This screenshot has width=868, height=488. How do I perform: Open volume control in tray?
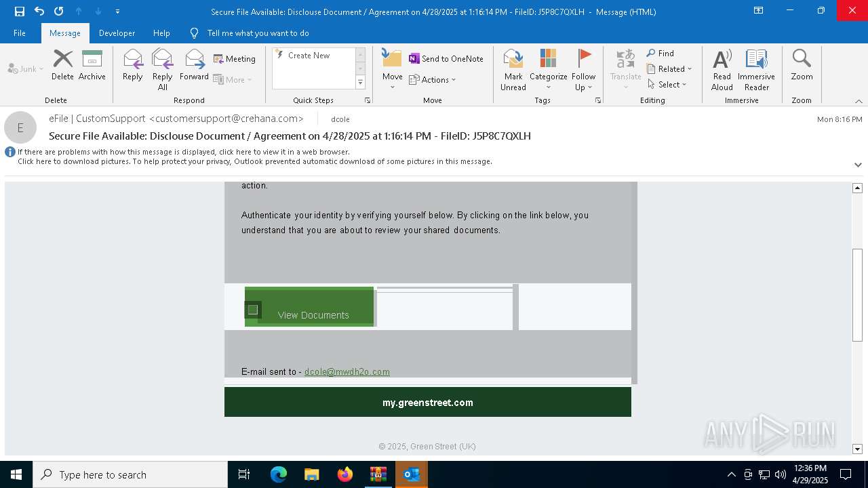[781, 474]
